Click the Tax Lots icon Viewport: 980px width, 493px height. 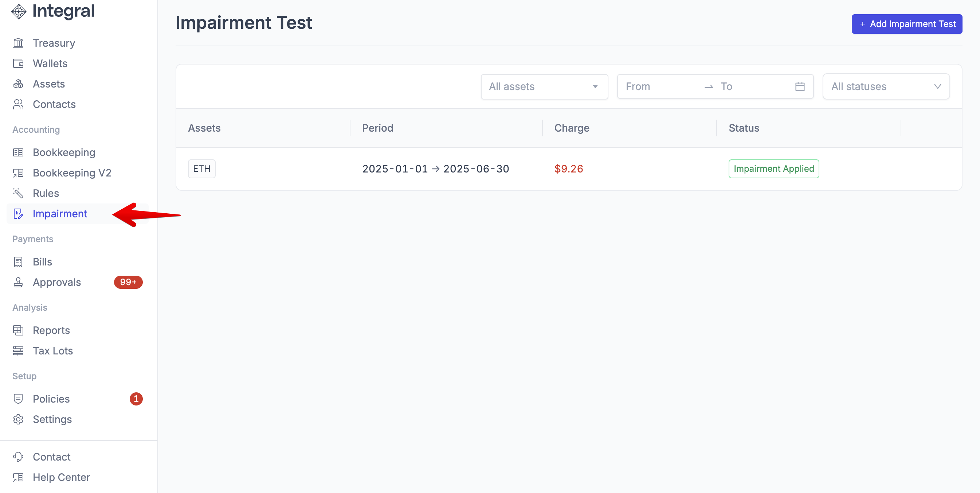coord(18,351)
